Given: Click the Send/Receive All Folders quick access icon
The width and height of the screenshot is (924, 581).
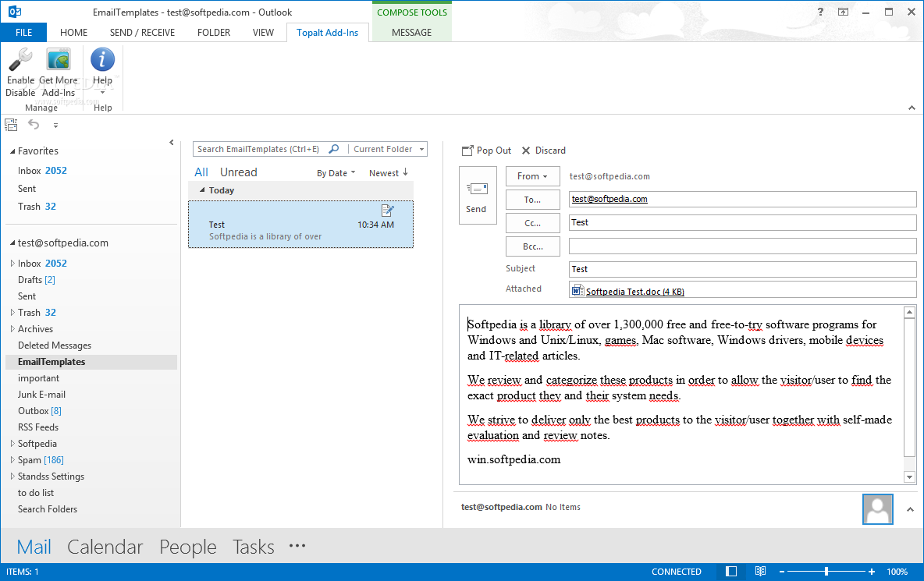Looking at the screenshot, I should coord(11,125).
